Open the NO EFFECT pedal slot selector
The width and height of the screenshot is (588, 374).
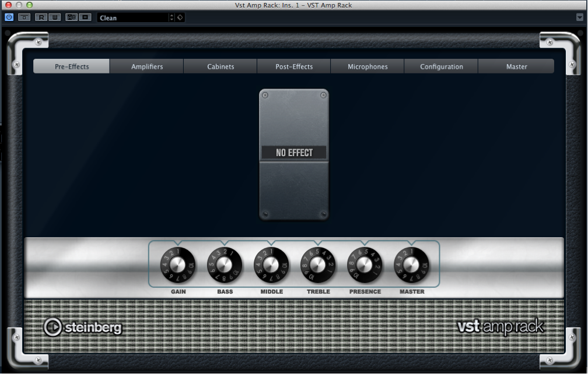click(x=293, y=153)
